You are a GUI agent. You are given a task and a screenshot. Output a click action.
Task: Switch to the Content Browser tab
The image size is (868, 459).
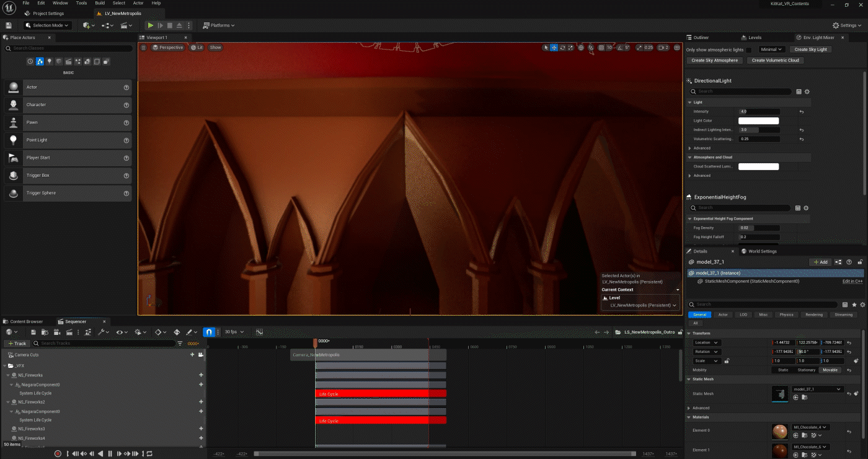coord(26,321)
